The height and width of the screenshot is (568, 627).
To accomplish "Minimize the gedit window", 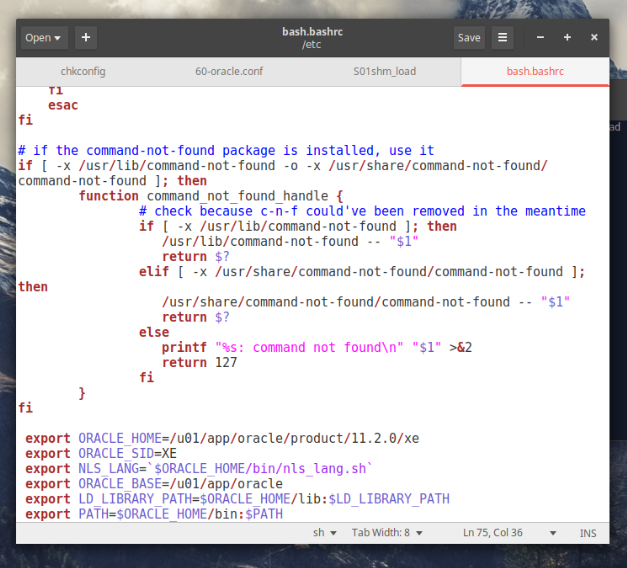I will (x=540, y=38).
